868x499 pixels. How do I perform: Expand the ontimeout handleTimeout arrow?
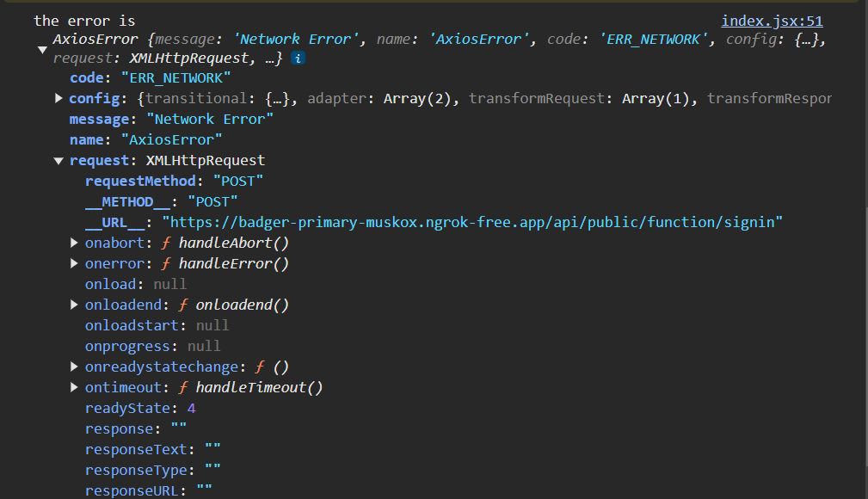pos(75,388)
